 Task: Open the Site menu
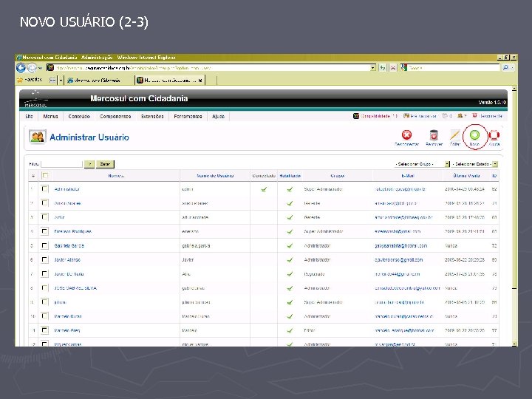click(29, 117)
